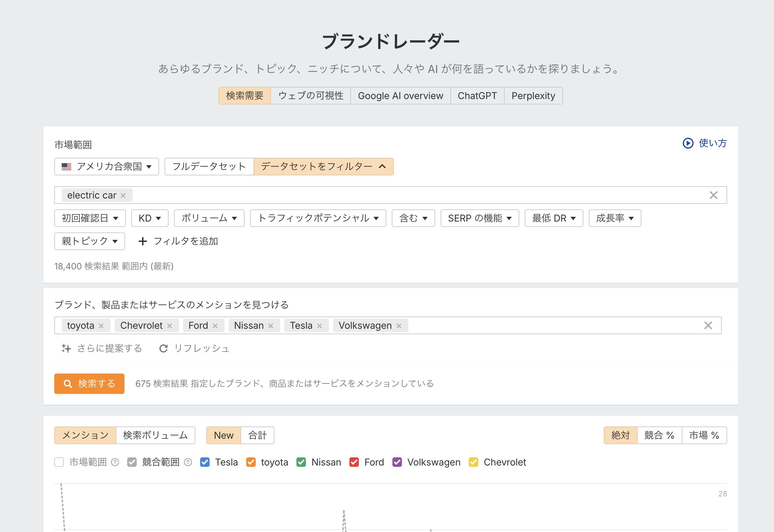Select the 検索ボリューム chart tab
This screenshot has width=774, height=532.
tap(155, 435)
